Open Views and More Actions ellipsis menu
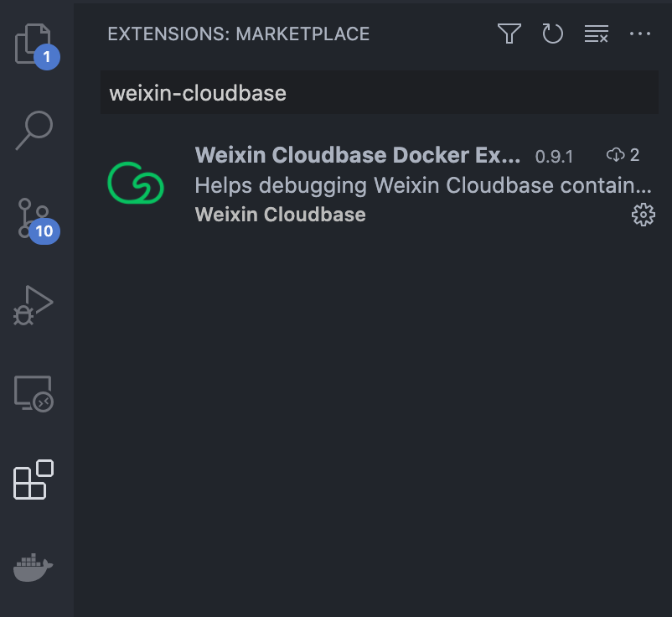This screenshot has height=617, width=672. (x=640, y=34)
